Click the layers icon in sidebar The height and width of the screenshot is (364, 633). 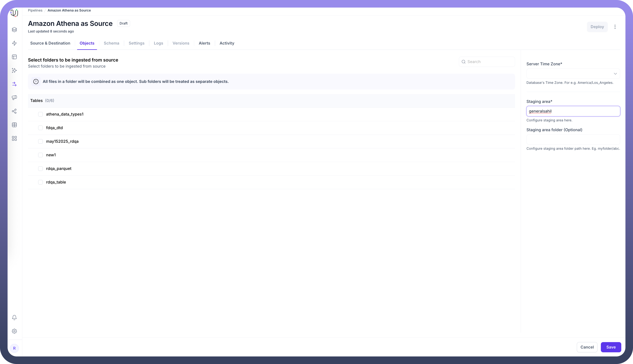pos(14,30)
